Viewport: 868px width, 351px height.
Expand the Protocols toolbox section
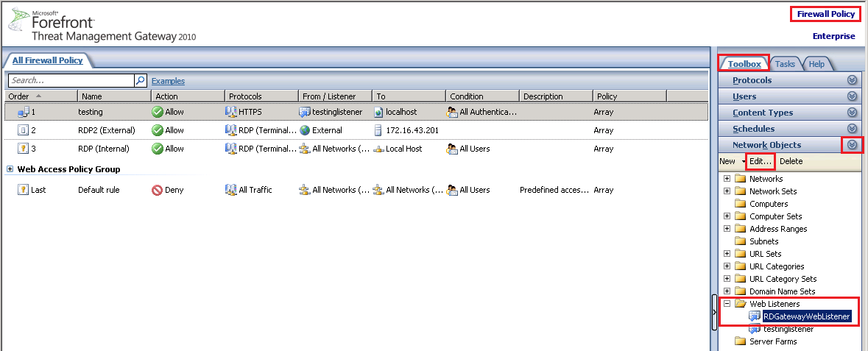(x=852, y=80)
